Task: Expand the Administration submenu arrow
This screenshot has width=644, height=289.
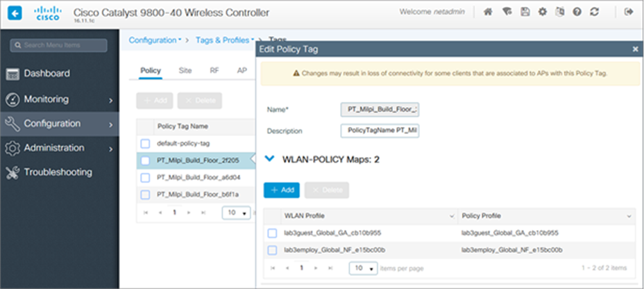Action: pyautogui.click(x=111, y=149)
